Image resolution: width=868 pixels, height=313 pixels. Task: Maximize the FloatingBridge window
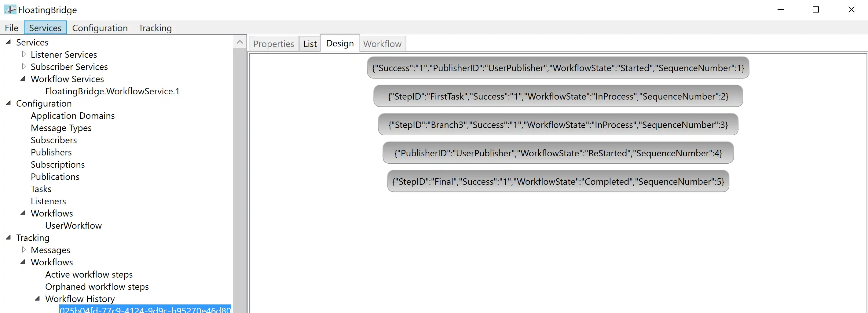[x=816, y=10]
